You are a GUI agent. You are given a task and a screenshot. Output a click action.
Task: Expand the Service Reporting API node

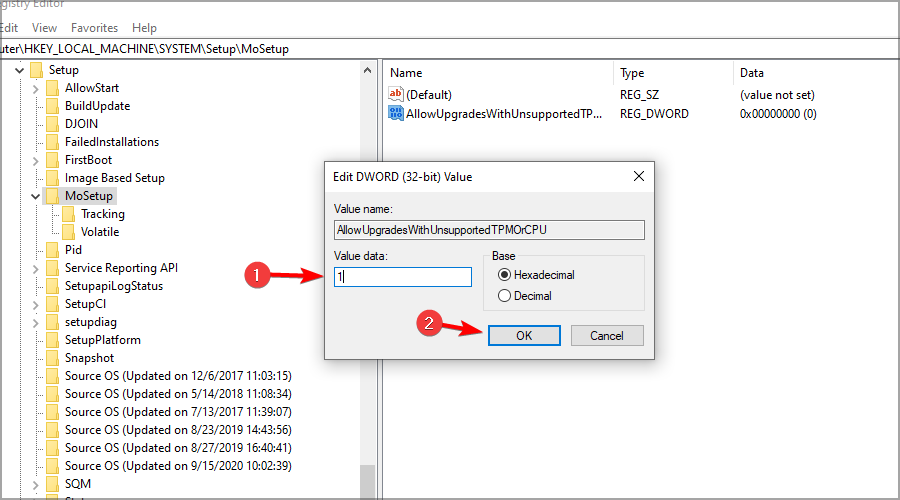point(36,268)
